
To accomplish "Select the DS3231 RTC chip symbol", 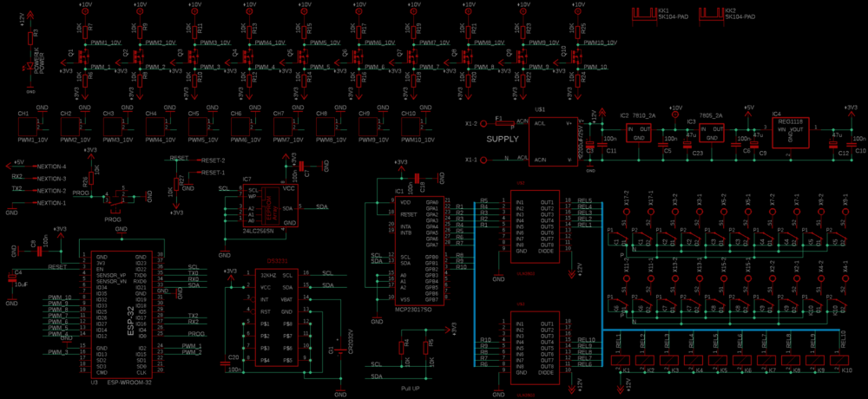I will (x=276, y=317).
